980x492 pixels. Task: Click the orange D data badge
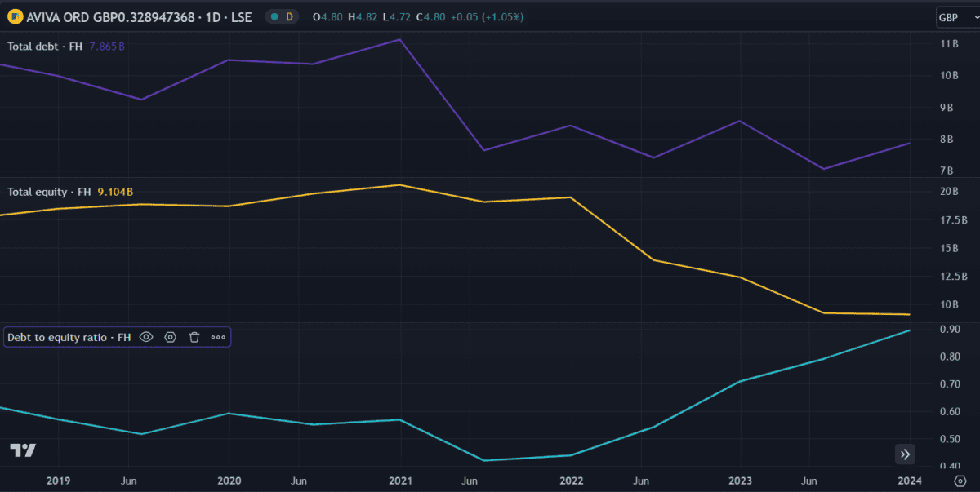289,16
